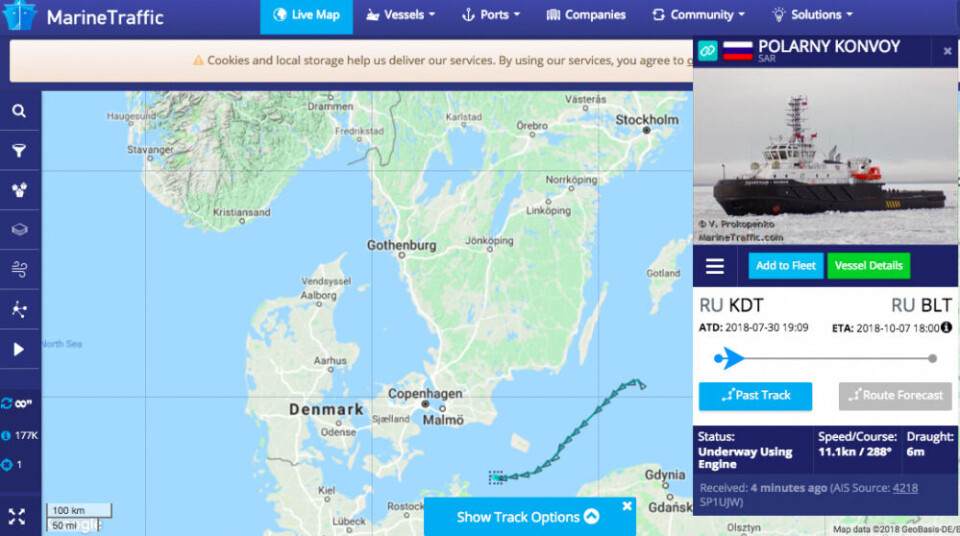Expand the Vessels dropdown menu
The height and width of the screenshot is (536, 960).
(400, 15)
